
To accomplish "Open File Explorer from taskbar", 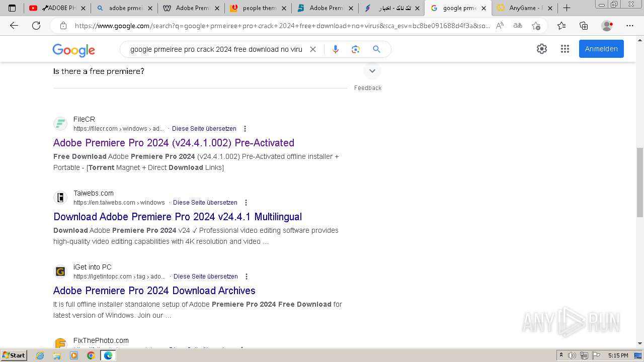I will [x=57, y=355].
